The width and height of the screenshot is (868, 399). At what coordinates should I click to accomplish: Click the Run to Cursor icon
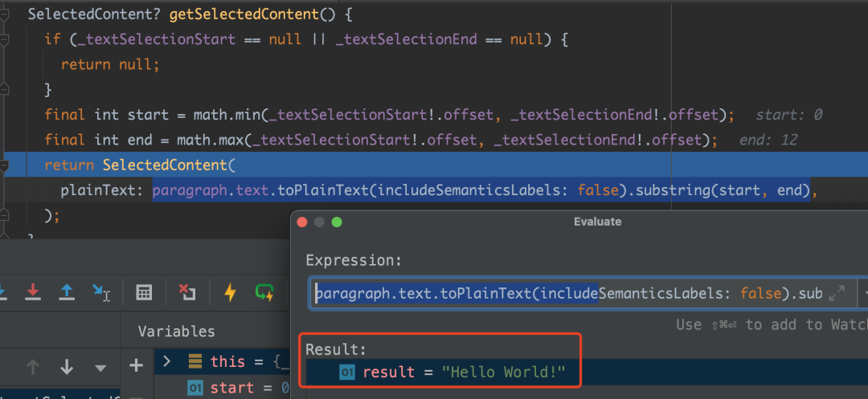[101, 292]
